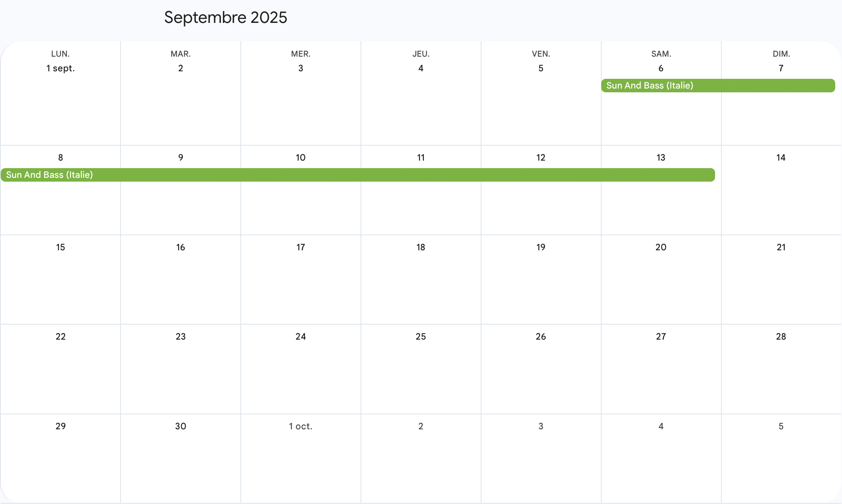
Task: Open the Sun And Bass event starting September 6
Action: pos(717,86)
